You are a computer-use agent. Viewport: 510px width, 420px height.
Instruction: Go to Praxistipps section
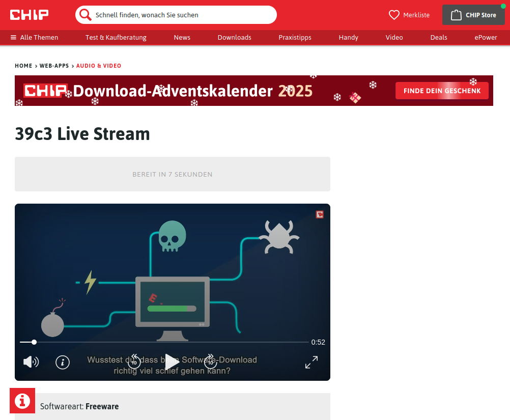[295, 38]
